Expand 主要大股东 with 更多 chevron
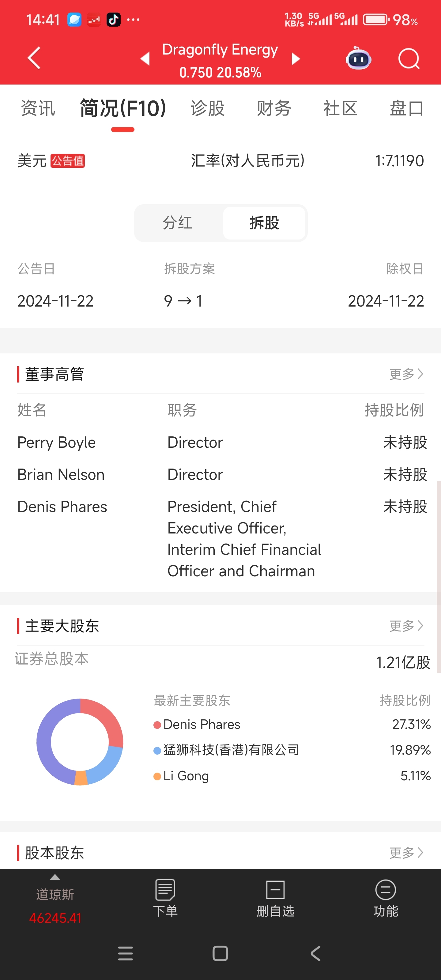This screenshot has height=980, width=441. 406,625
